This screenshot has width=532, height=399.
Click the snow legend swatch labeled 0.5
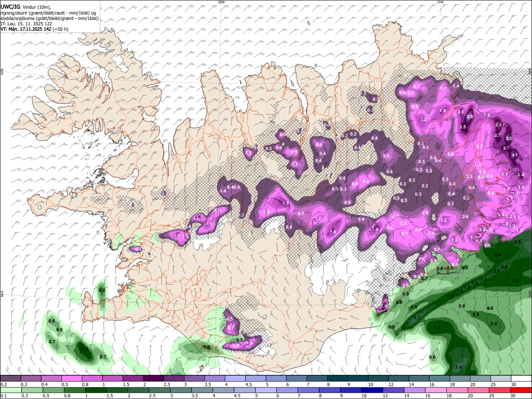click(72, 379)
